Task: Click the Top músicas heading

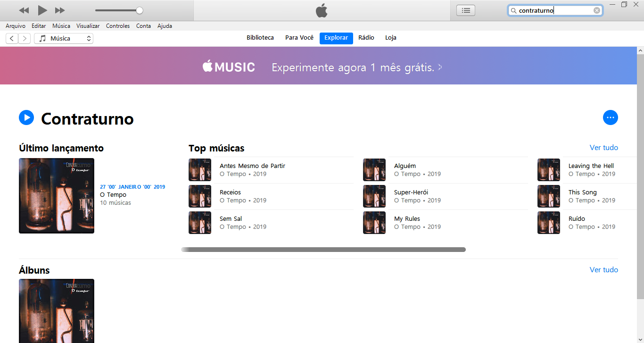Action: pos(216,148)
